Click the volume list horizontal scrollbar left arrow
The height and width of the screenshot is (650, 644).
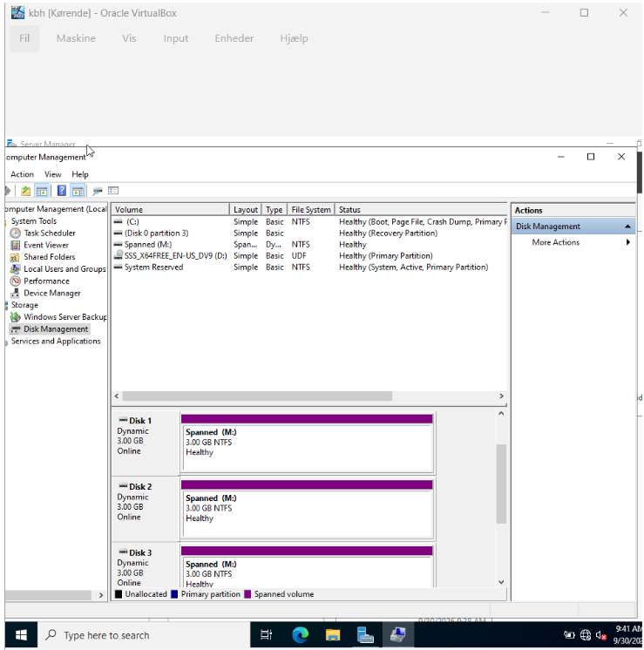(x=117, y=396)
